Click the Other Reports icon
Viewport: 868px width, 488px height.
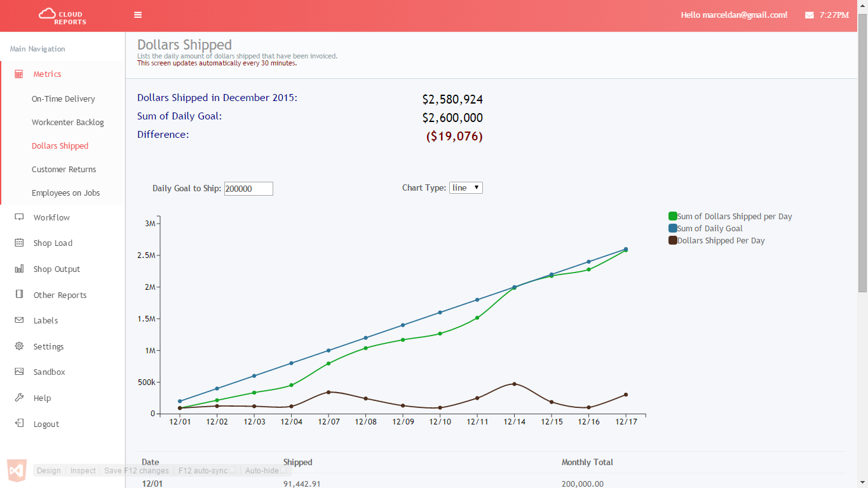[x=19, y=295]
